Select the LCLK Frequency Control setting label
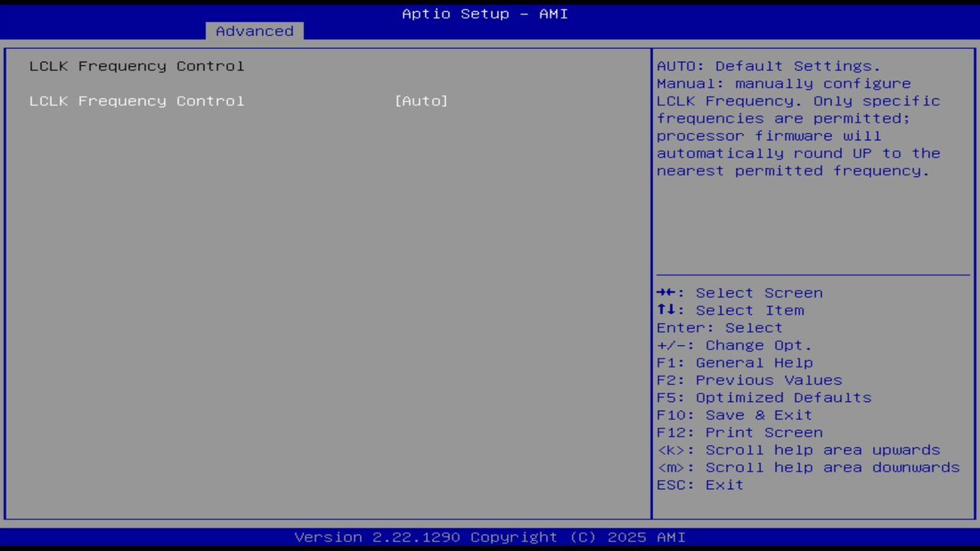 (137, 101)
